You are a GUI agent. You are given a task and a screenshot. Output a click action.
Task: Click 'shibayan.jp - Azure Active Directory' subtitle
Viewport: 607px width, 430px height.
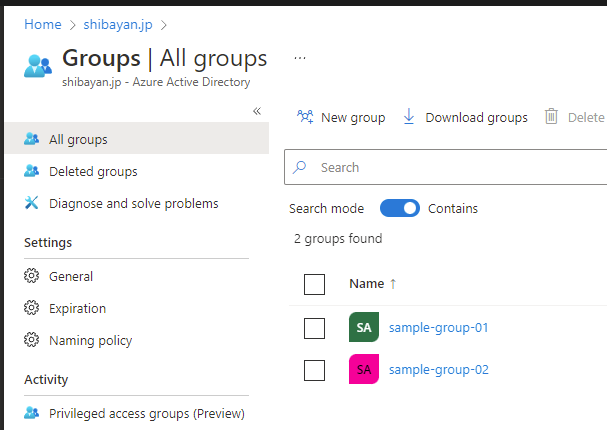[x=156, y=82]
